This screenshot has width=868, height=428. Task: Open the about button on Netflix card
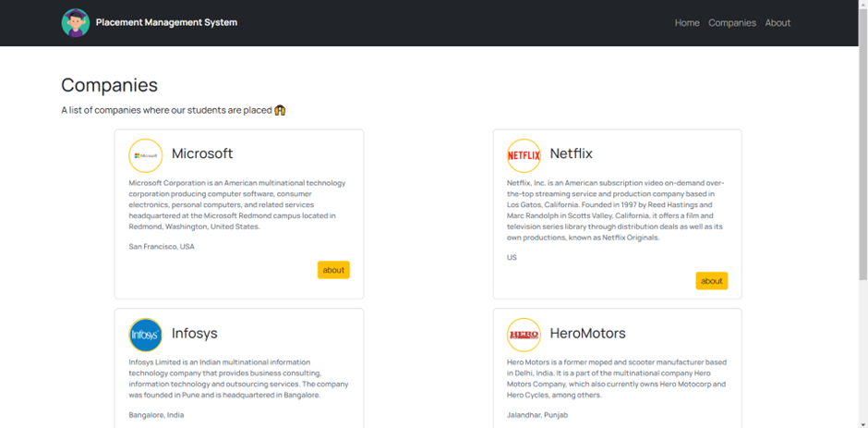pos(712,281)
